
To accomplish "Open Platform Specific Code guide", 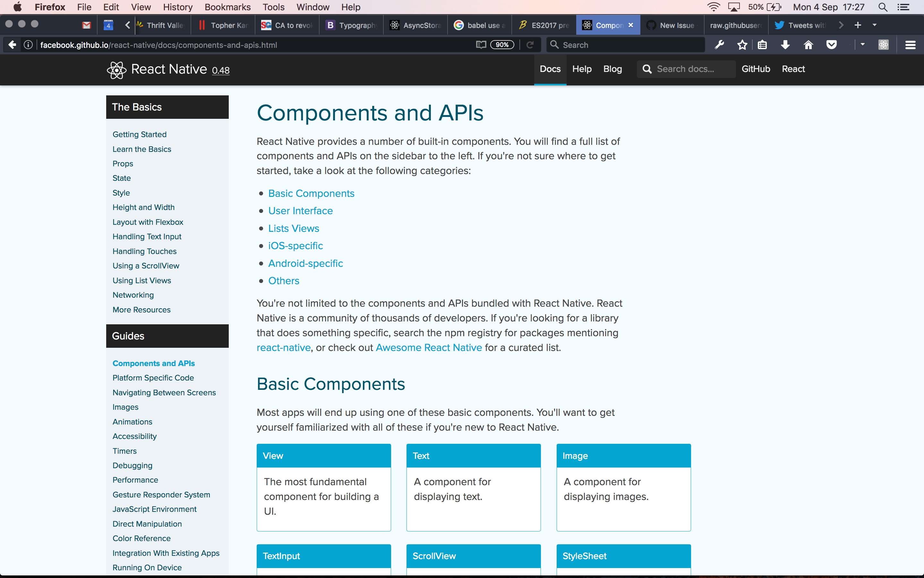I will 153,378.
